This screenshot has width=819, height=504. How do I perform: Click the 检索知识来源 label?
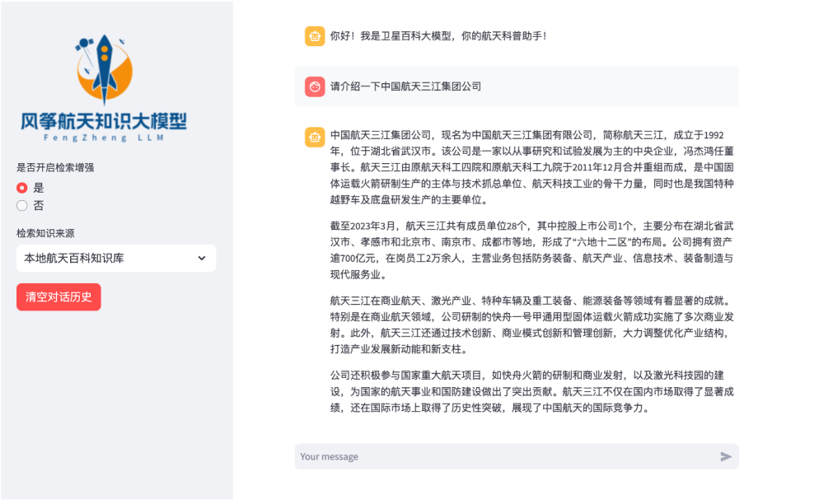45,233
